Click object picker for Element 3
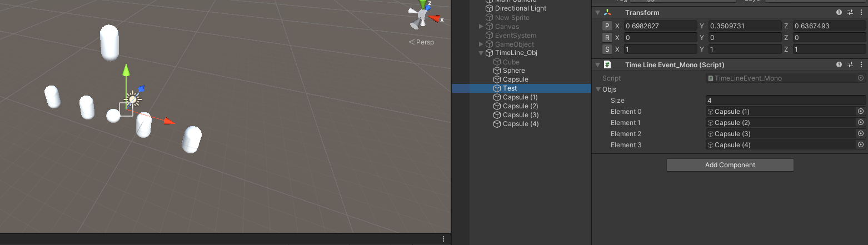The image size is (868, 245). pyautogui.click(x=861, y=145)
